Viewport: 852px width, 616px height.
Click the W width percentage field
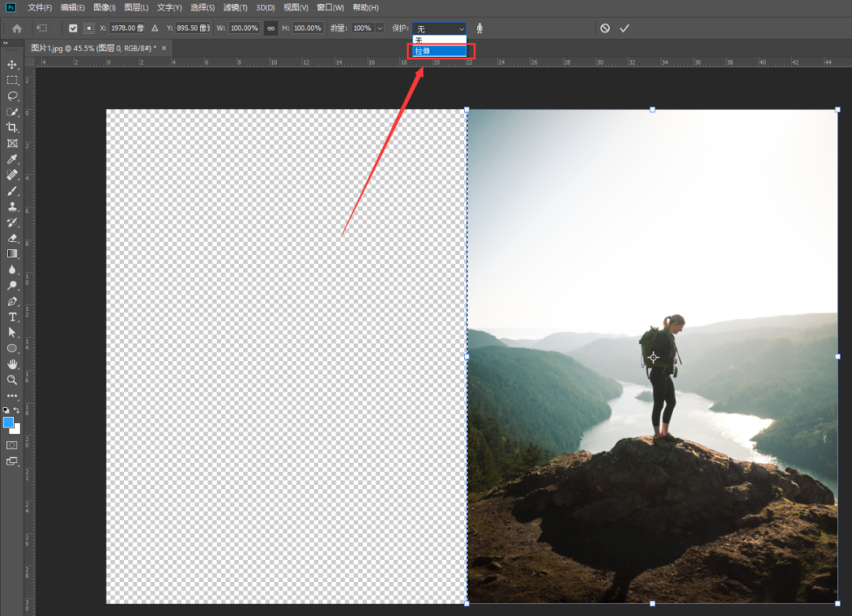244,28
